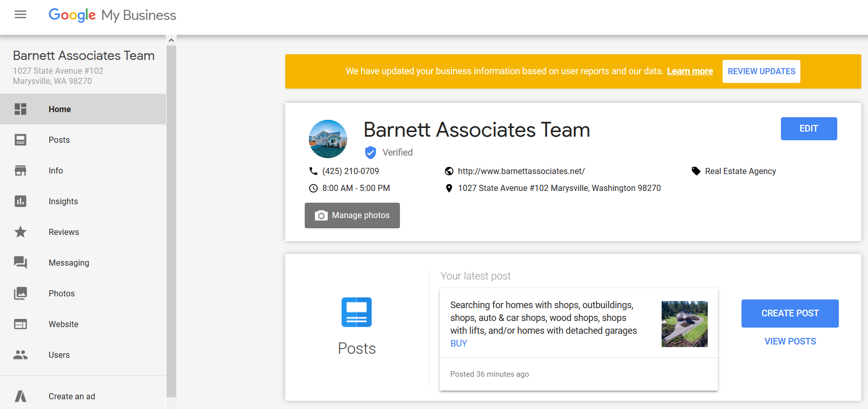
Task: Click the sidebar scrollbar up arrow
Action: coord(172,40)
